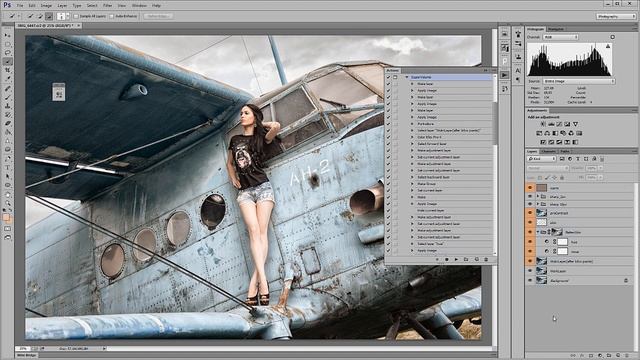Switch to the Channels tab

548,151
